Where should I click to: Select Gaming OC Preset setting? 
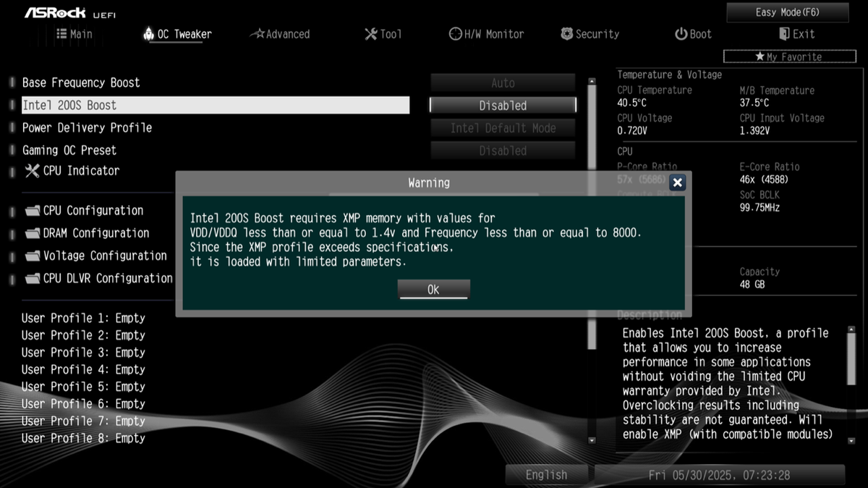coord(69,150)
